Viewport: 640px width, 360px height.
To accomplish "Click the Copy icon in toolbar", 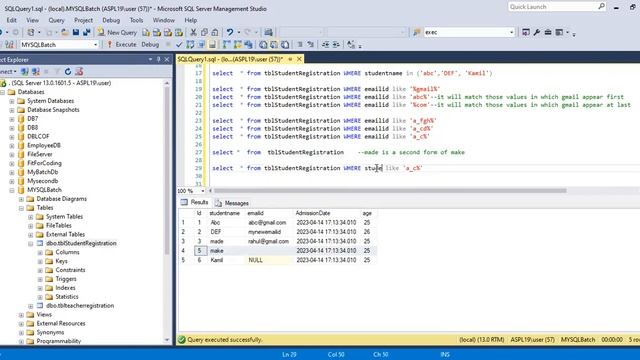I will click(x=204, y=32).
